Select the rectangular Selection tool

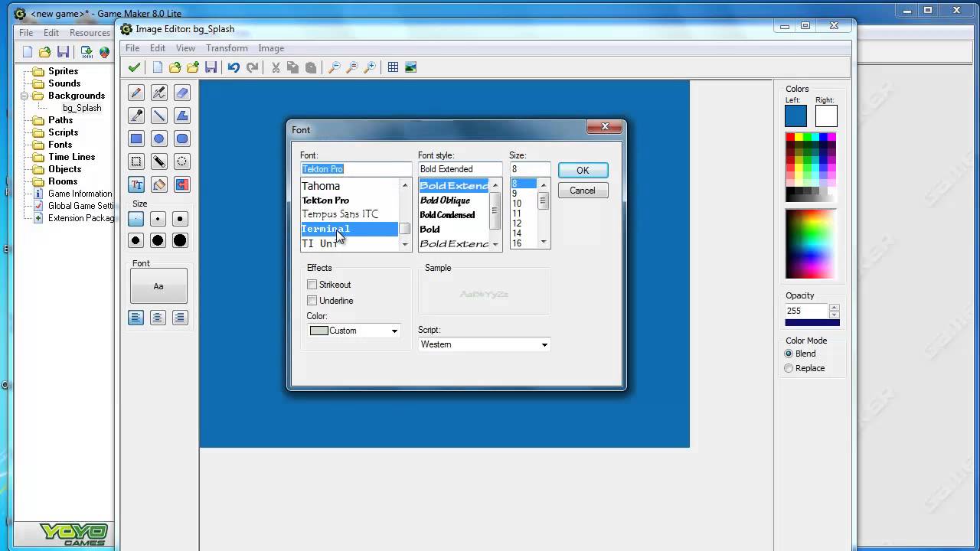[x=136, y=161]
